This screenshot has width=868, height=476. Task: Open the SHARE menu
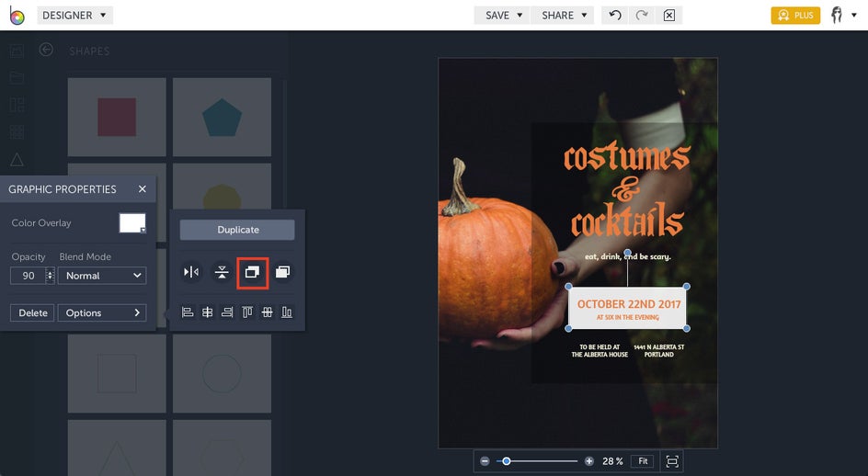564,16
